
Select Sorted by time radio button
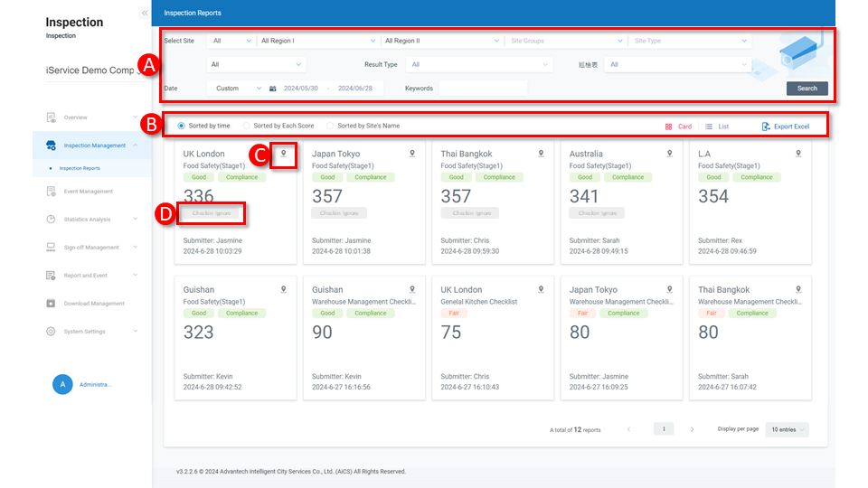[x=182, y=126]
